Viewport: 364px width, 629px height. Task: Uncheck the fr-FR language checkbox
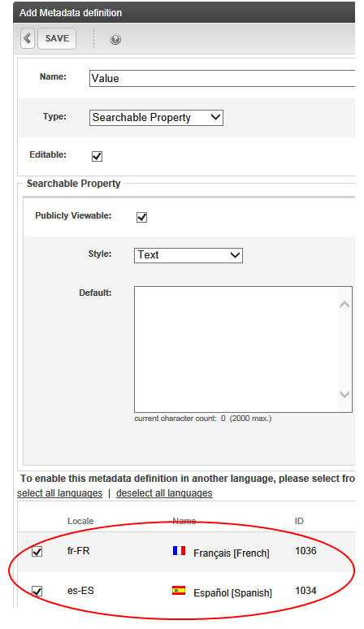coord(37,552)
